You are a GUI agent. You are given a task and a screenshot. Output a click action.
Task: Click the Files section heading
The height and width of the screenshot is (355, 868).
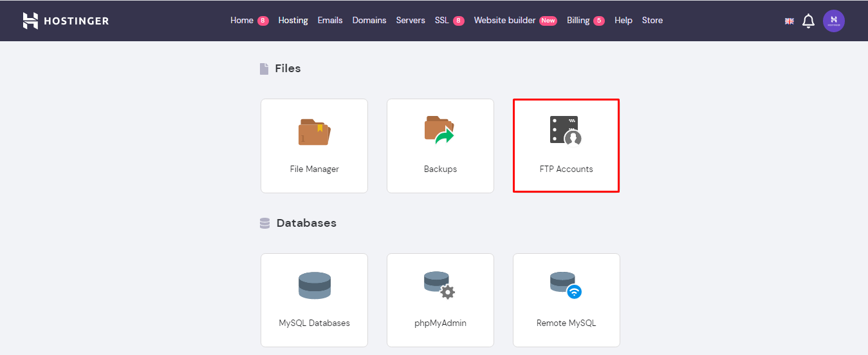click(288, 68)
